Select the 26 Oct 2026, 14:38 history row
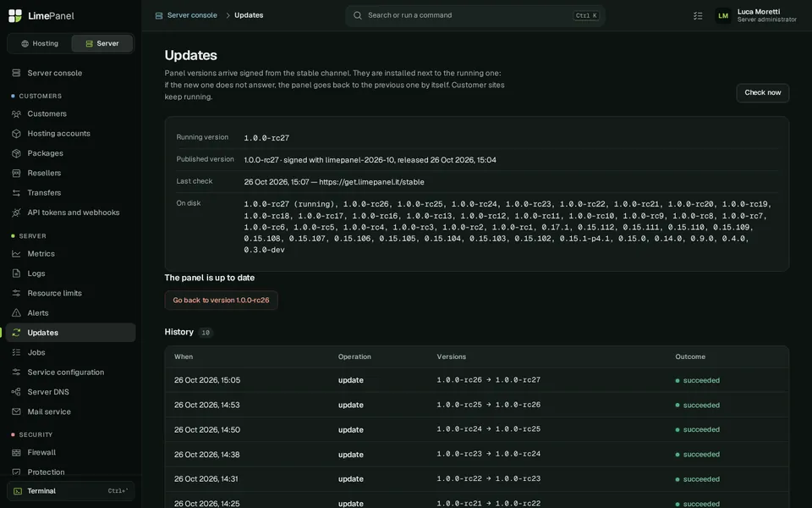The image size is (812, 508). click(476, 454)
